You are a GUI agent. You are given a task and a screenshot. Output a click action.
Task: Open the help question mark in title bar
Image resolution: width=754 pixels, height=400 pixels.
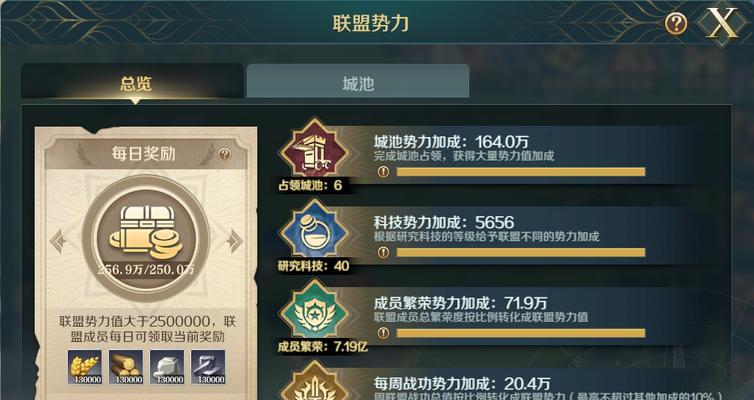676,23
